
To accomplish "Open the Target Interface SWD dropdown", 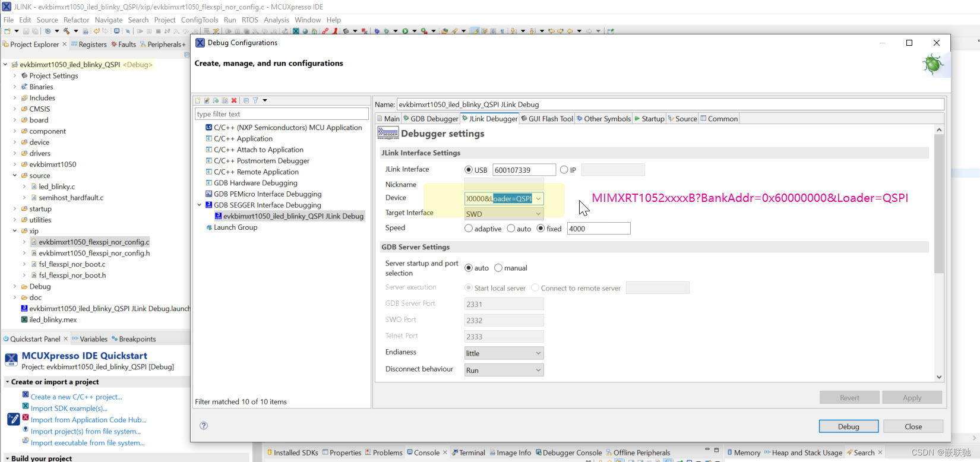I will pos(504,214).
